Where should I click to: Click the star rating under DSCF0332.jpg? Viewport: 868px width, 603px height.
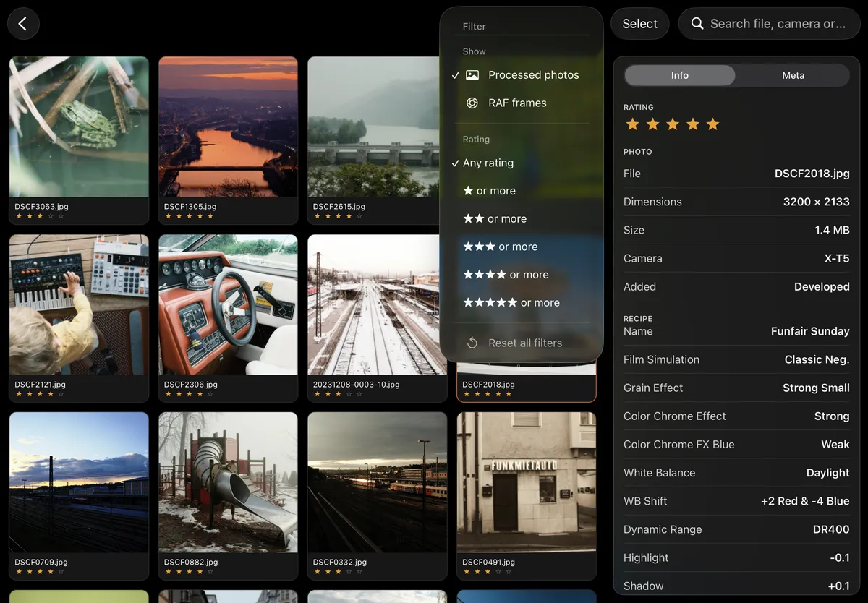click(338, 572)
